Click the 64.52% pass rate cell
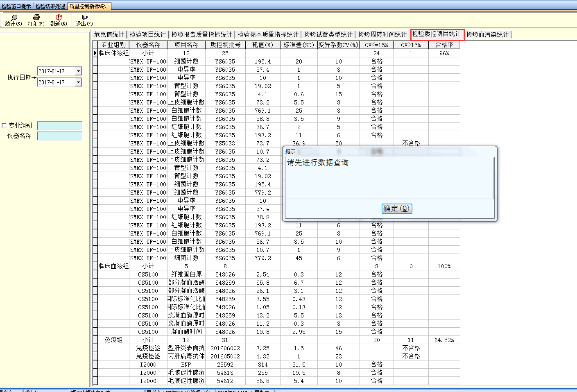Image resolution: width=577 pixels, height=392 pixels. coord(444,340)
